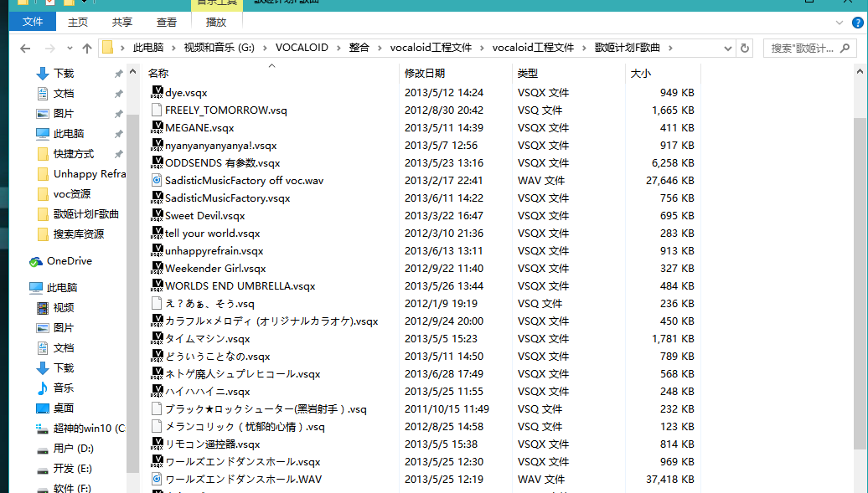The height and width of the screenshot is (493, 868).
Task: Select the Unhappy Refra folder in sidebar
Action: click(82, 174)
